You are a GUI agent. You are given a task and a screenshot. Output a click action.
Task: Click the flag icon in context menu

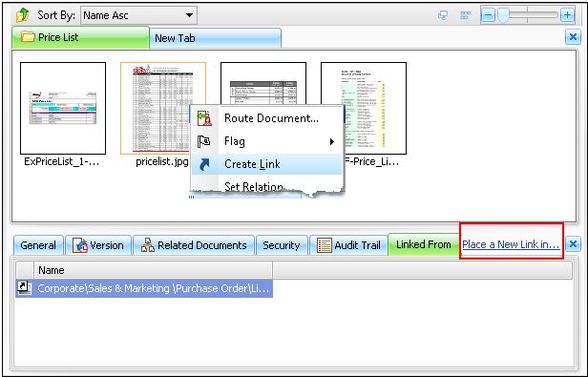[x=204, y=141]
